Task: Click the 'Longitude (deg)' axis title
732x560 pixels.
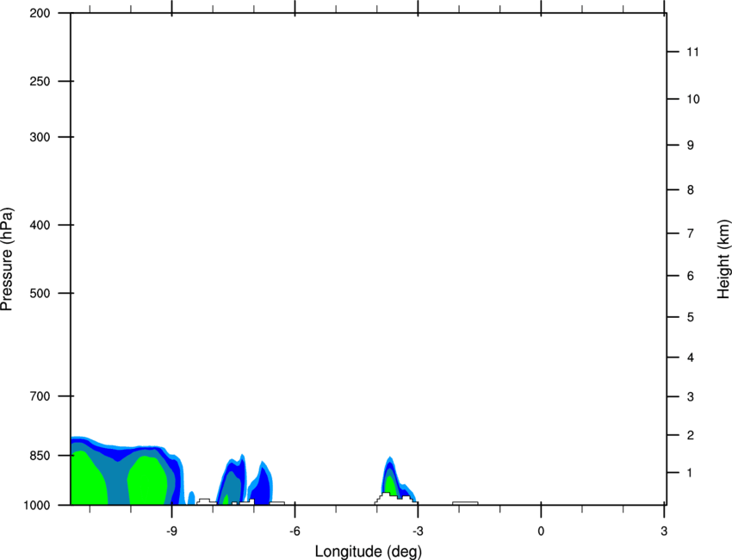Action: click(x=369, y=551)
